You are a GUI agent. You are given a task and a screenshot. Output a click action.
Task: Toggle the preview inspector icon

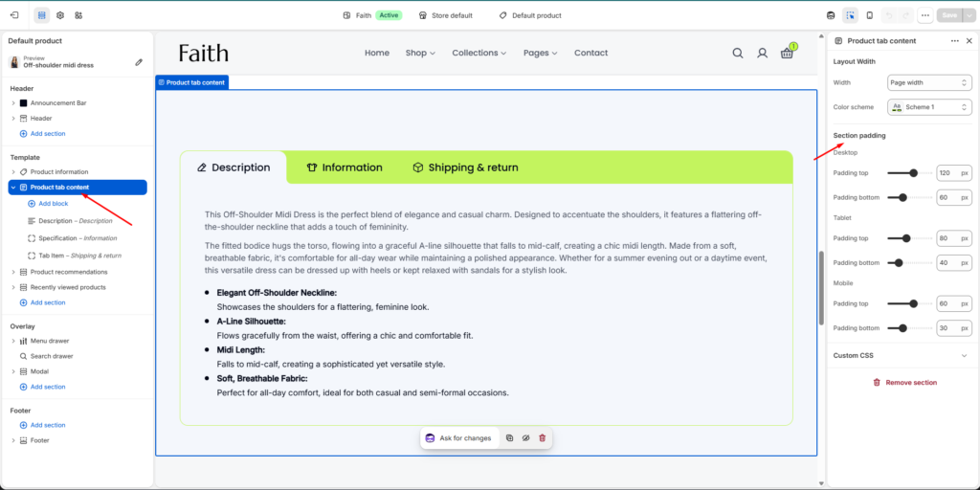(x=850, y=15)
